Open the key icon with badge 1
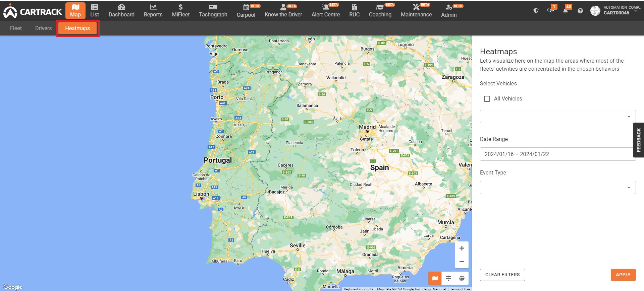Screen dimensions: 644x291 (551, 10)
